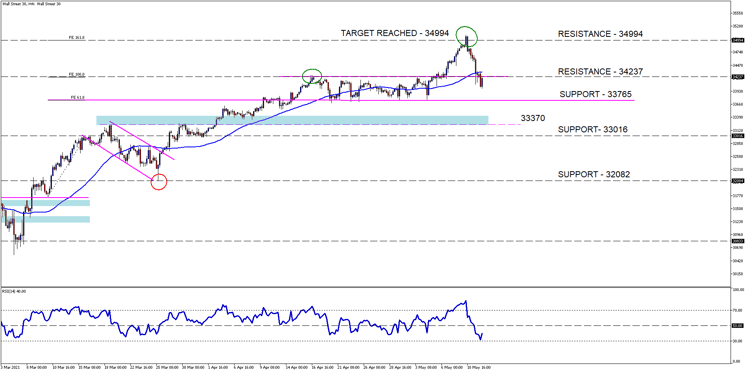750x372 pixels.
Task: Click the 22 Mar 16:00 date label
Action: click(x=142, y=367)
